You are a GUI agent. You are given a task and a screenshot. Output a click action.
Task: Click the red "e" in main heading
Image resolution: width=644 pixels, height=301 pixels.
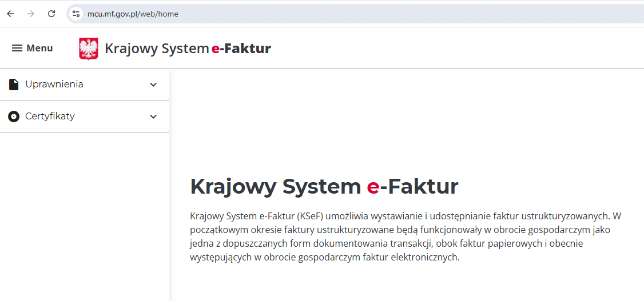click(373, 187)
